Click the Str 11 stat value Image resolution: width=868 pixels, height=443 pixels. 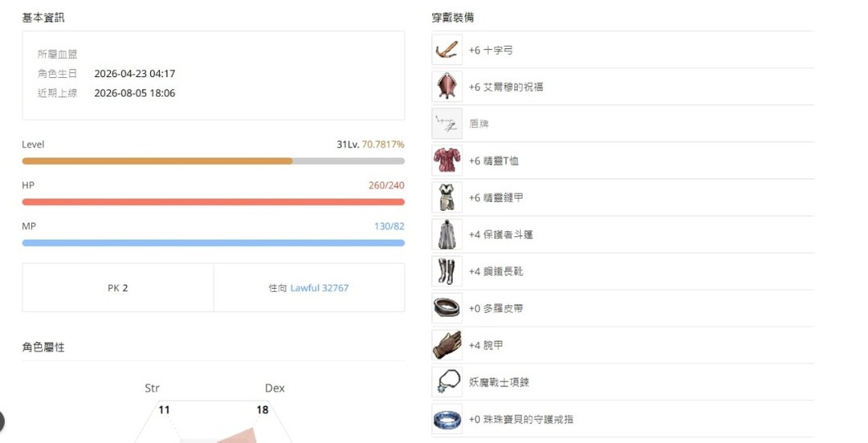164,410
